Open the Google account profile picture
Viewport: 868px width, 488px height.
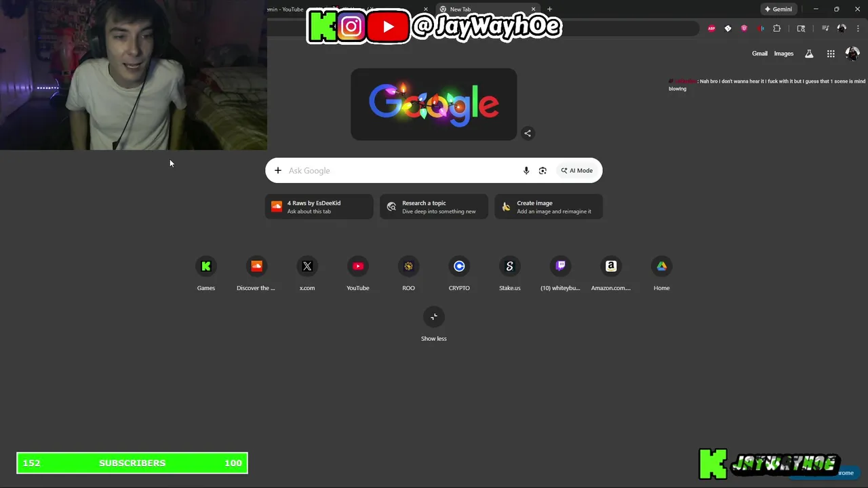point(852,54)
